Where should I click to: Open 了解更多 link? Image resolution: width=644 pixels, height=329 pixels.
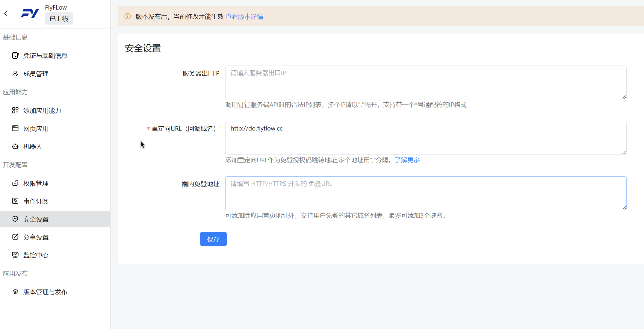click(407, 160)
